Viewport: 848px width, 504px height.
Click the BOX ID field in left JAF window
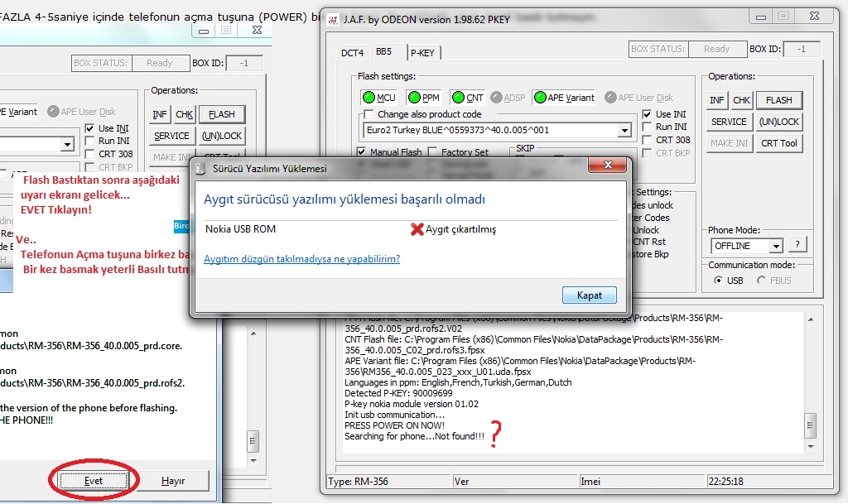244,63
